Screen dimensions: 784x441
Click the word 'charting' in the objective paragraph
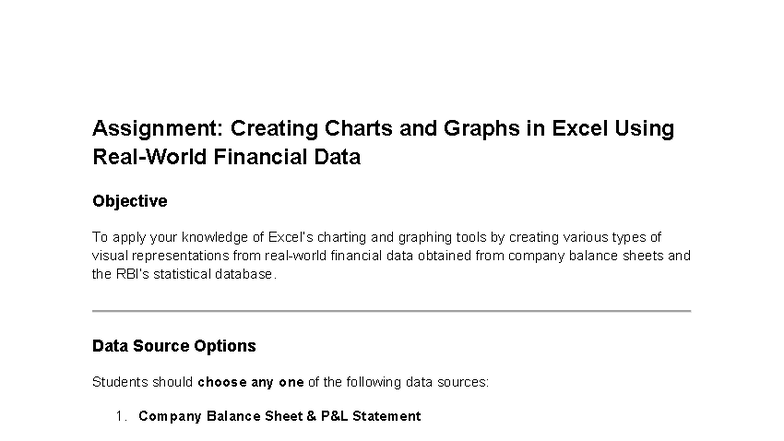click(x=342, y=237)
